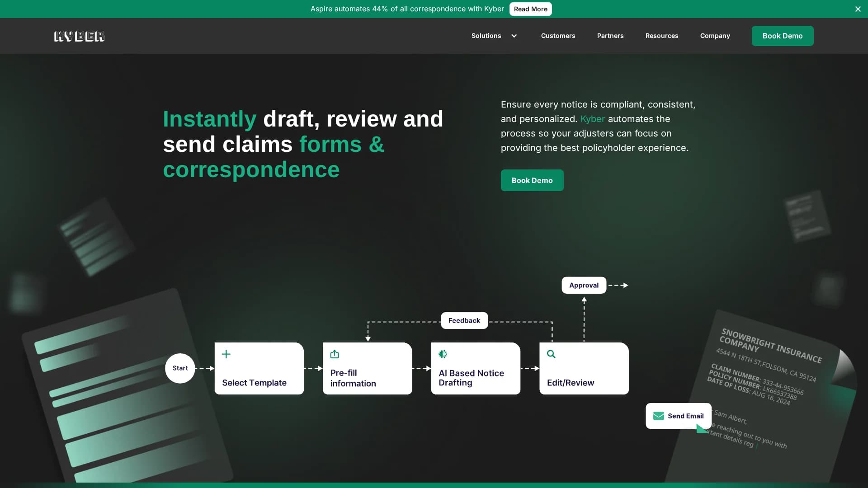
Task: Click the Approval label
Action: tap(584, 285)
